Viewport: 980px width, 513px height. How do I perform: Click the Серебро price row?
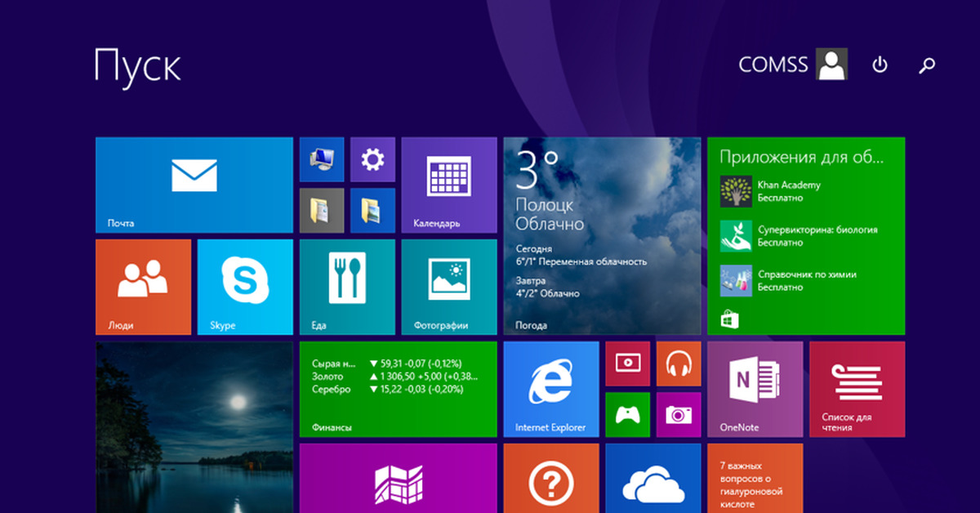tap(388, 390)
